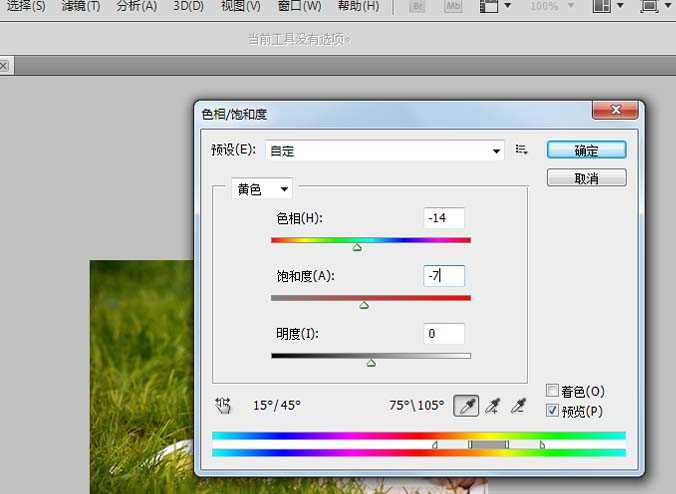This screenshot has width=676, height=494.
Task: Click the 明度 lightness slider handle
Action: (x=371, y=363)
